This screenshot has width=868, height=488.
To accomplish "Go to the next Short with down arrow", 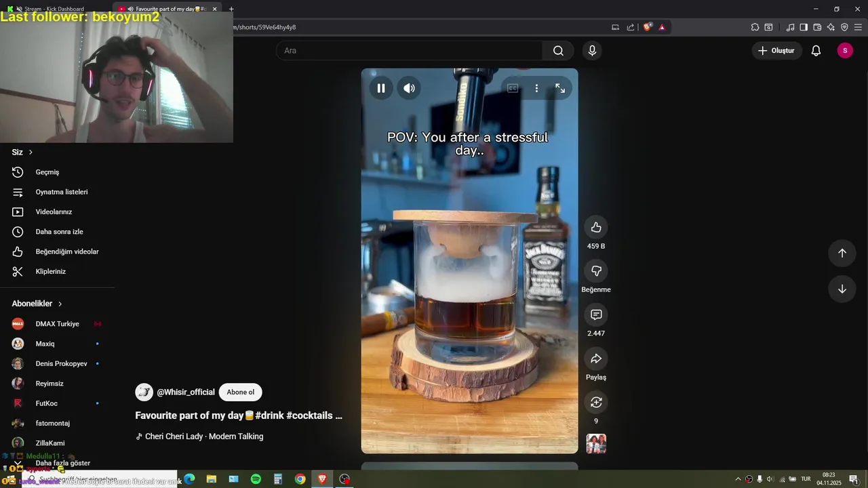I will (842, 289).
